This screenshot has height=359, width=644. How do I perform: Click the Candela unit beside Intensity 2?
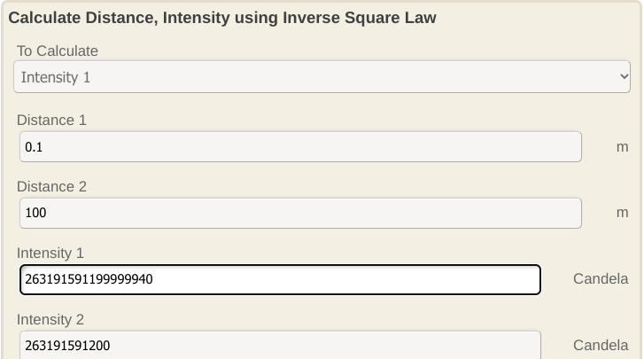click(601, 345)
